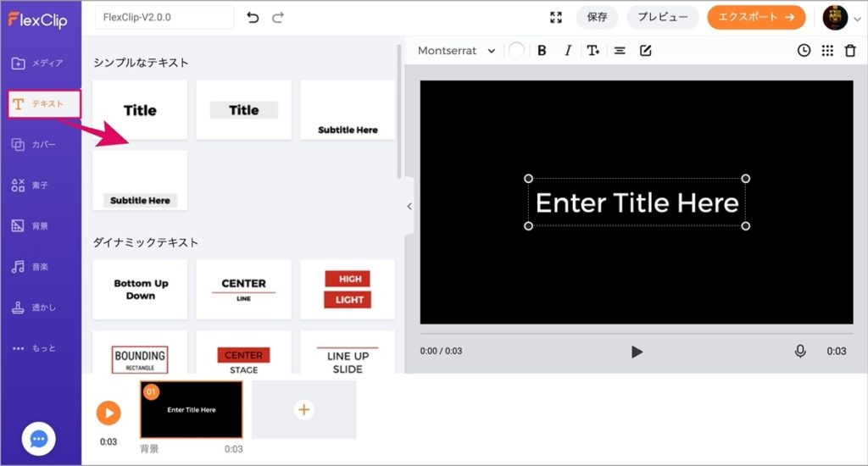Open the メディア (Media) sidebar panel
The height and width of the screenshot is (466, 868).
37,63
